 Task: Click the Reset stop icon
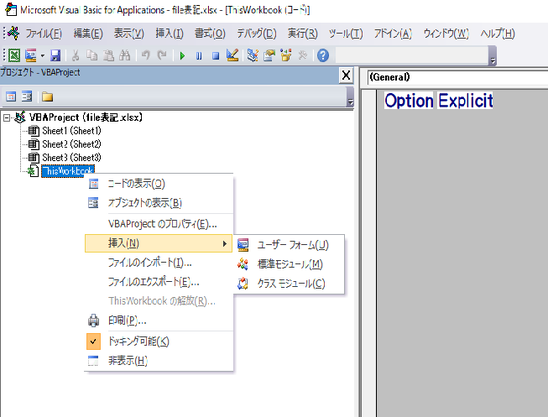(x=216, y=56)
